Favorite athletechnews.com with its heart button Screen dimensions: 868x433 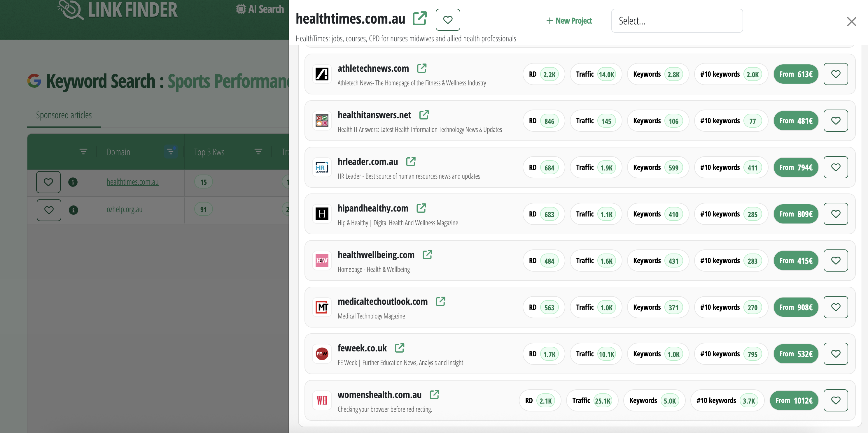pyautogui.click(x=836, y=74)
